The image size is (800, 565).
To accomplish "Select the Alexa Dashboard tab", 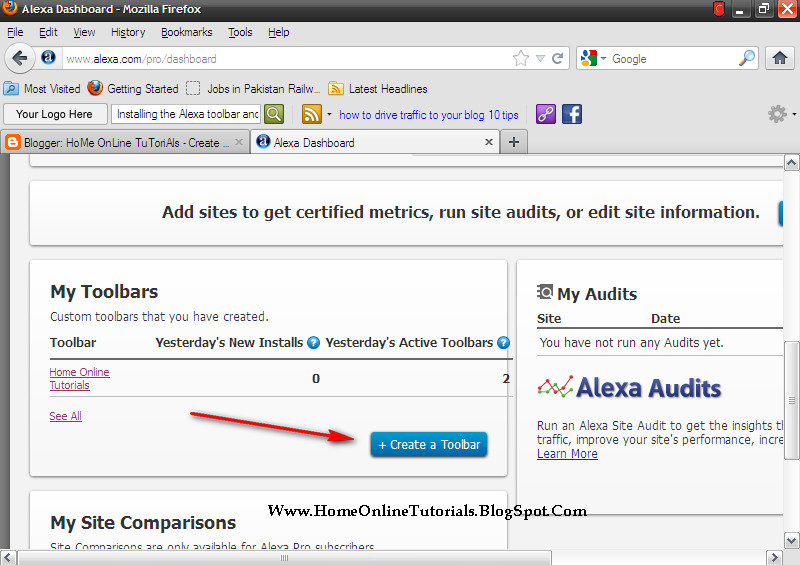I will pos(375,142).
